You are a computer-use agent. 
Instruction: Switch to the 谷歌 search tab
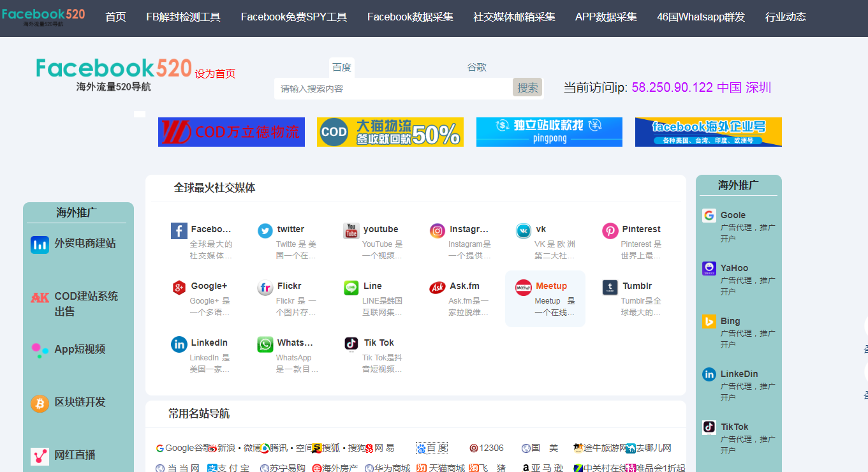(x=477, y=68)
